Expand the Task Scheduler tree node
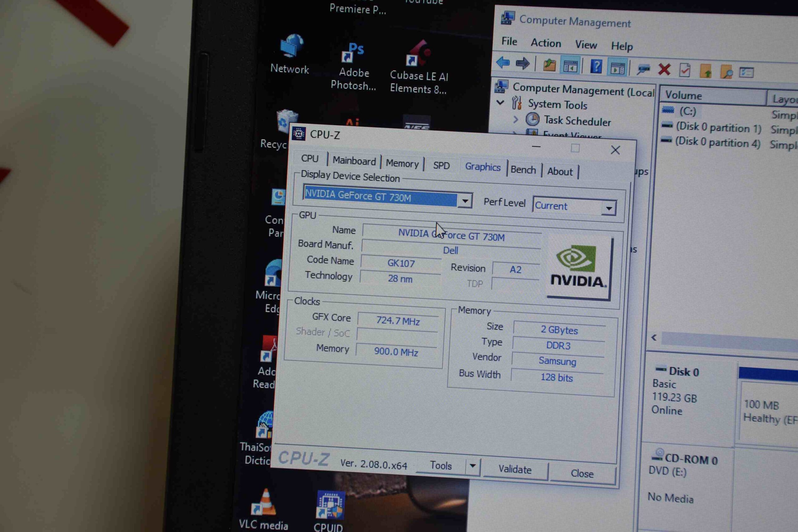This screenshot has height=532, width=798. click(x=516, y=119)
